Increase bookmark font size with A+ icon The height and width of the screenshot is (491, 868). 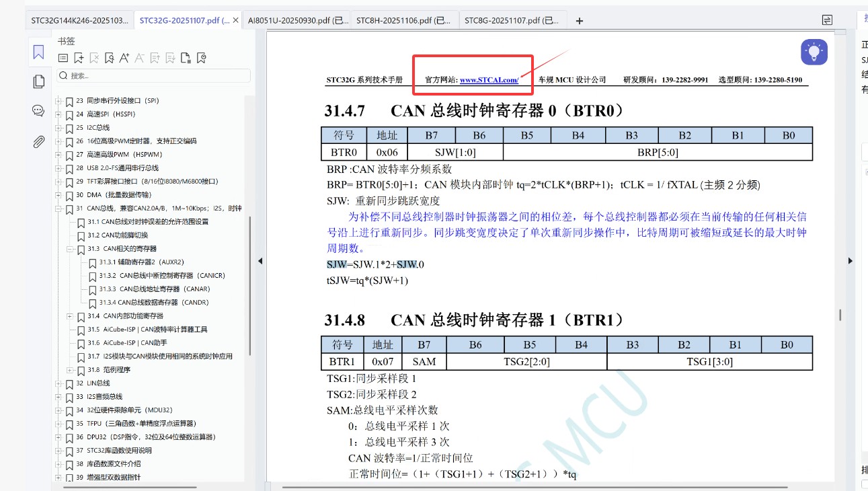(126, 58)
